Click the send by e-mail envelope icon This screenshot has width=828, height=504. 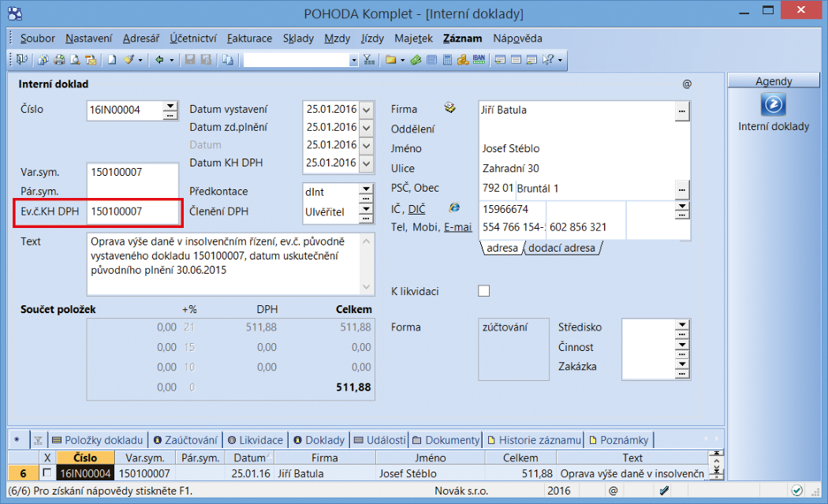click(x=91, y=60)
